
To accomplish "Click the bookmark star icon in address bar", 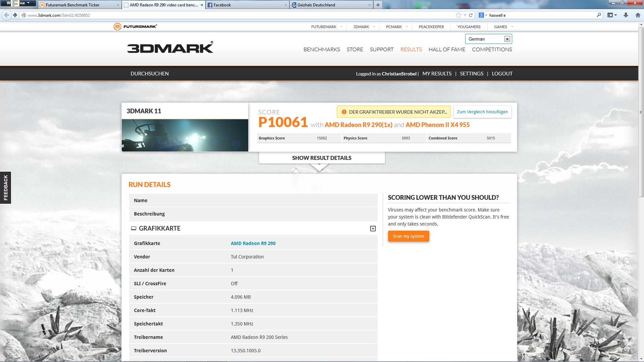I will [458, 15].
